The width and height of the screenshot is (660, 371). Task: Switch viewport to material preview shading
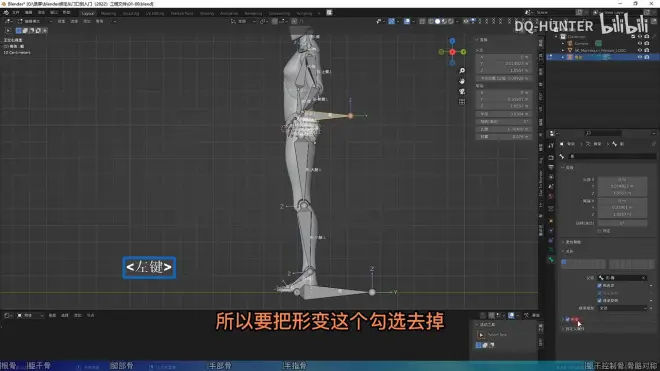[x=444, y=21]
